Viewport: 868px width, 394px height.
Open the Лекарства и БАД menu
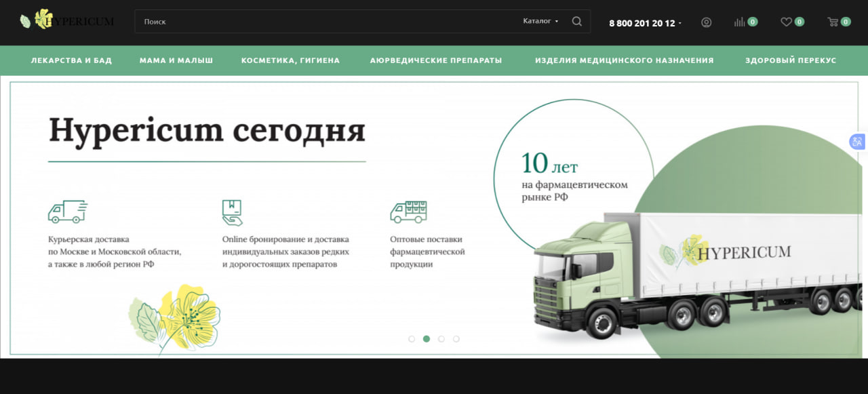71,60
